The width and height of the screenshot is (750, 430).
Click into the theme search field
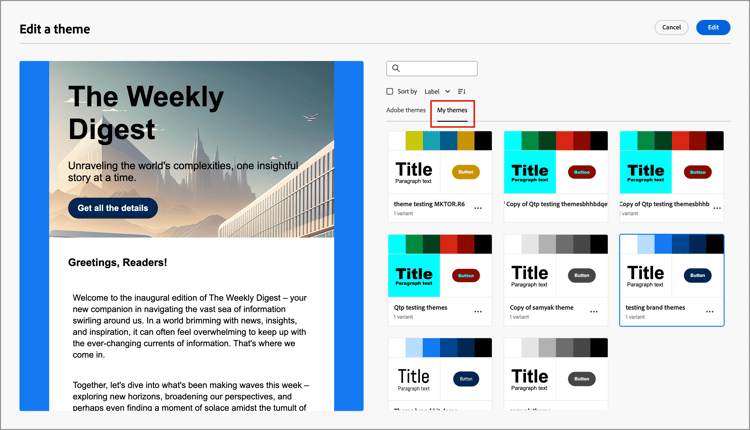[x=432, y=68]
